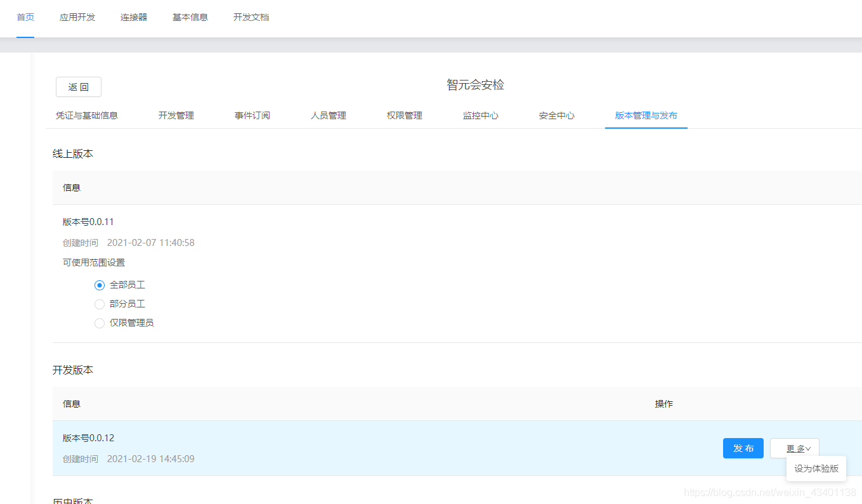Image resolution: width=862 pixels, height=504 pixels.
Task: Go to the 安全中心 tab
Action: 557,115
